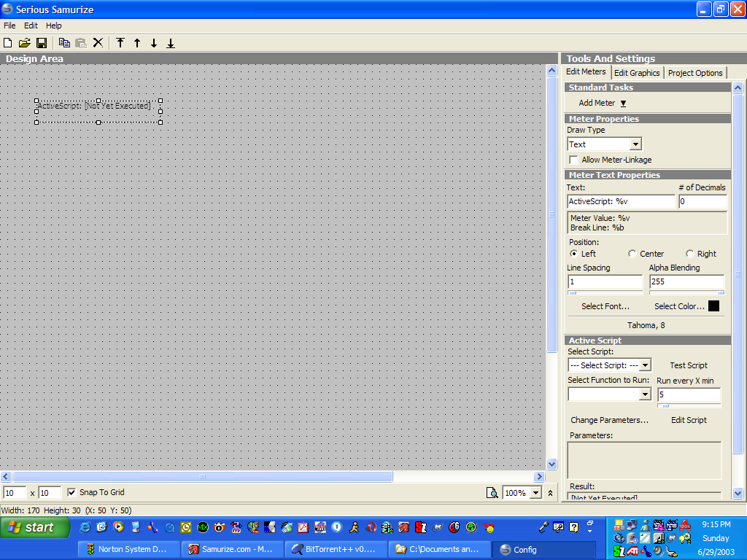Toggle the Snap To Grid checkbox

pyautogui.click(x=71, y=492)
